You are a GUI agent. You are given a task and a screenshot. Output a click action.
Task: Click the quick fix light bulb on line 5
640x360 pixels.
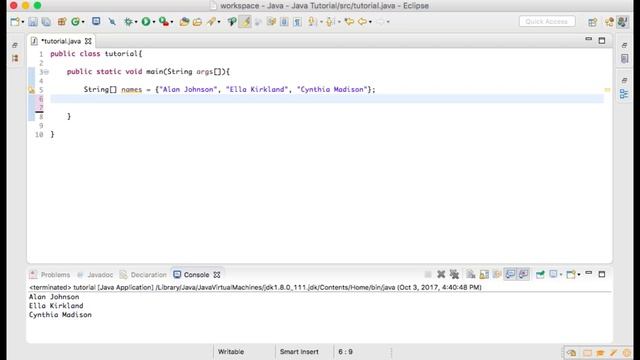point(31,90)
